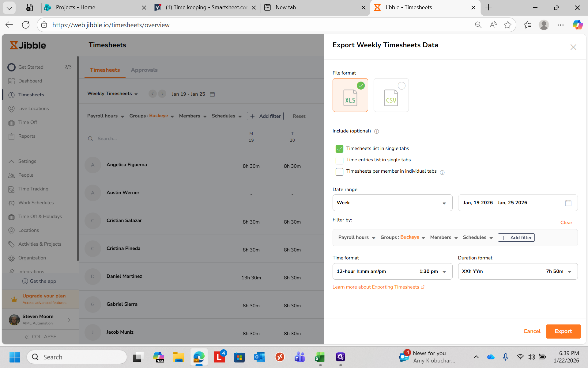Open the Time format dropdown
The image size is (588, 368).
click(392, 271)
